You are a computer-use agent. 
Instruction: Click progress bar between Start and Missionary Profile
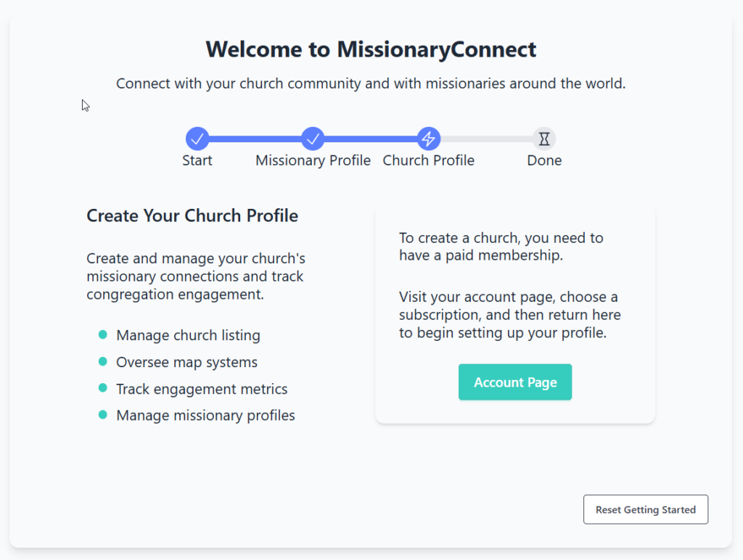[255, 139]
